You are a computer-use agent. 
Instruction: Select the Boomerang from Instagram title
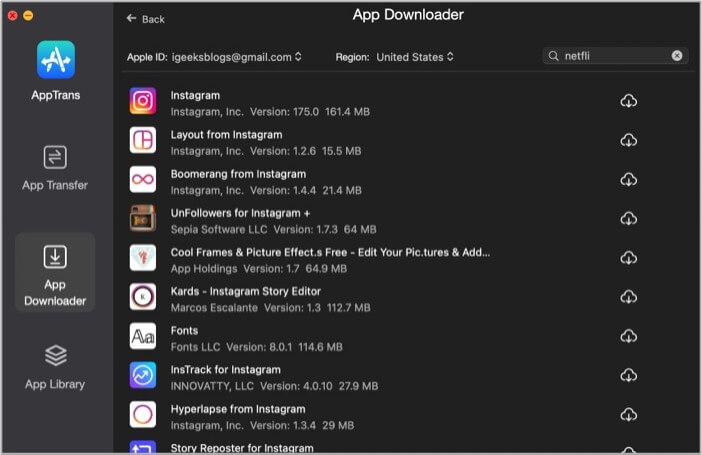(238, 174)
